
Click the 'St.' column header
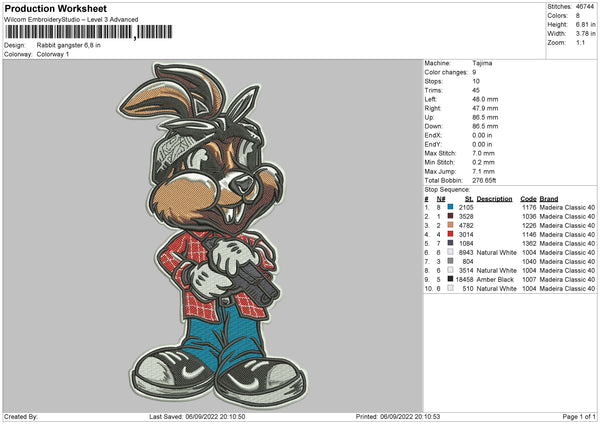(x=469, y=199)
